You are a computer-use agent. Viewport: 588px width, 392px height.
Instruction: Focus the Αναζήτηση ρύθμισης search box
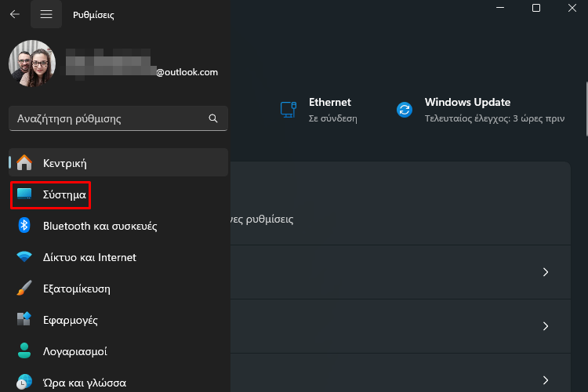click(x=118, y=118)
